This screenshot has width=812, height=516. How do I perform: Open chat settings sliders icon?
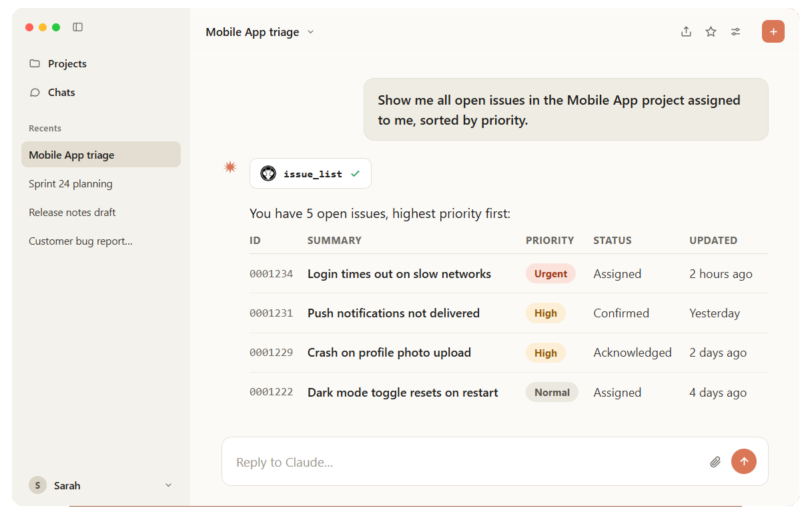(736, 31)
